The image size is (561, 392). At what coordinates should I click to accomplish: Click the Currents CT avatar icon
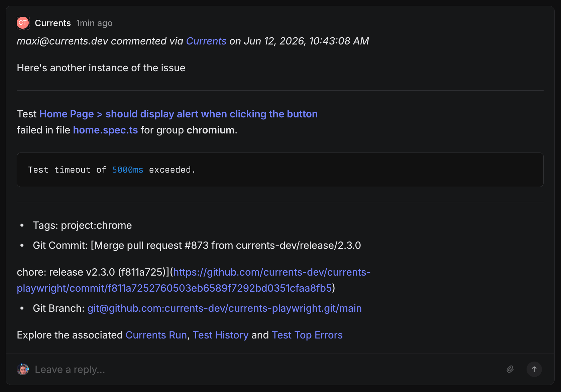pos(23,23)
